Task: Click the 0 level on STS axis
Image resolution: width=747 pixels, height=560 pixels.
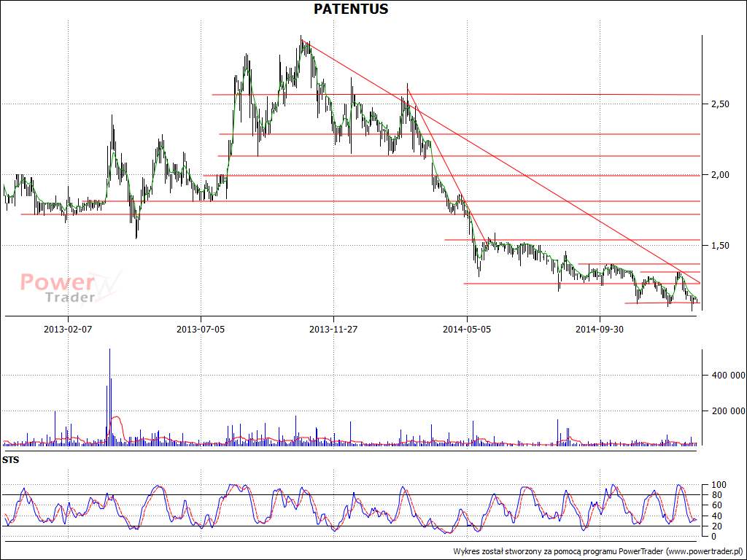Action: coord(713,537)
